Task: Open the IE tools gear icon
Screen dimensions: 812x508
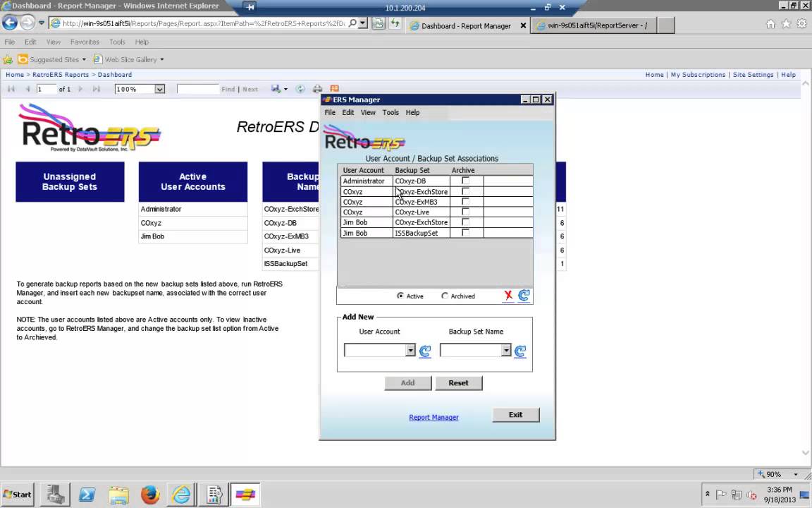Action: (801, 24)
